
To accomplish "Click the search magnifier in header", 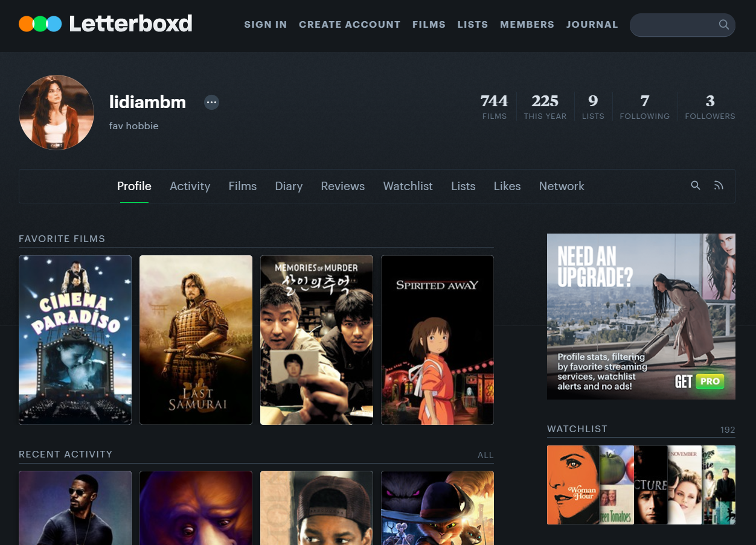I will click(723, 25).
